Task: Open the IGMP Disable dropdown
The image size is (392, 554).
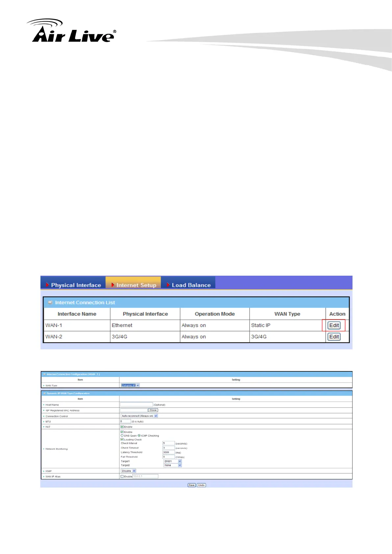Action: pyautogui.click(x=128, y=471)
